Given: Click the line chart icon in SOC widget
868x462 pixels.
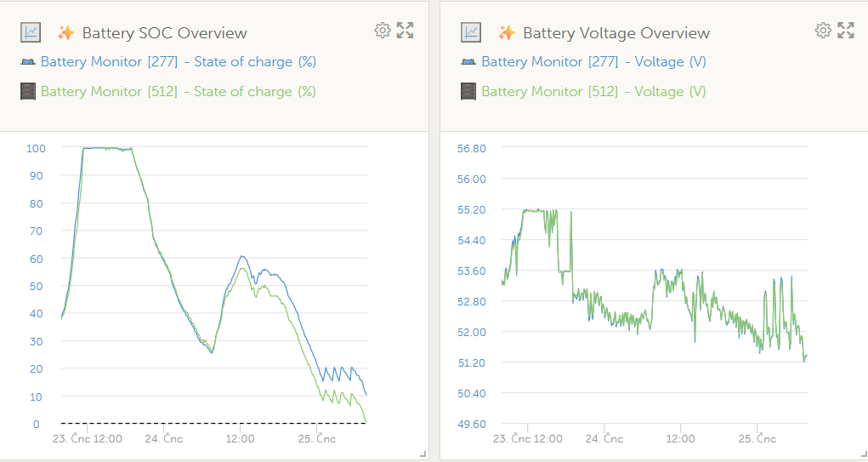Looking at the screenshot, I should (31, 32).
